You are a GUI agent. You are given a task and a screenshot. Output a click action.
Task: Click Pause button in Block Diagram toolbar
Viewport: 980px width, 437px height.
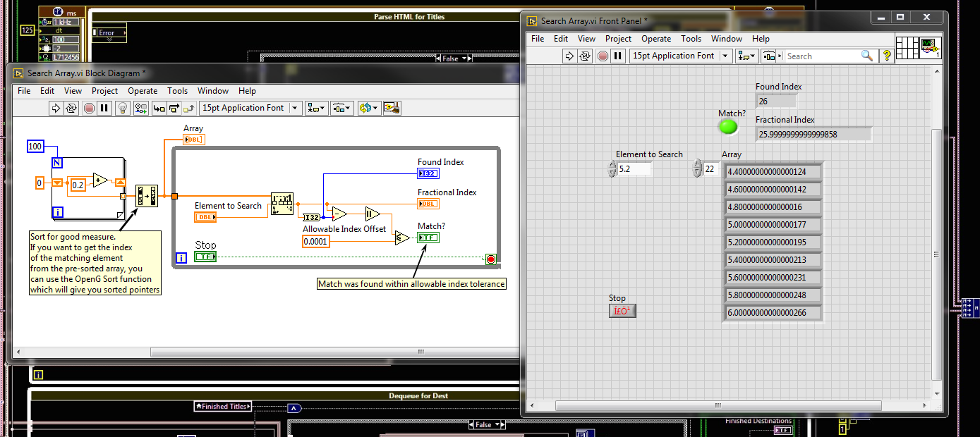104,108
